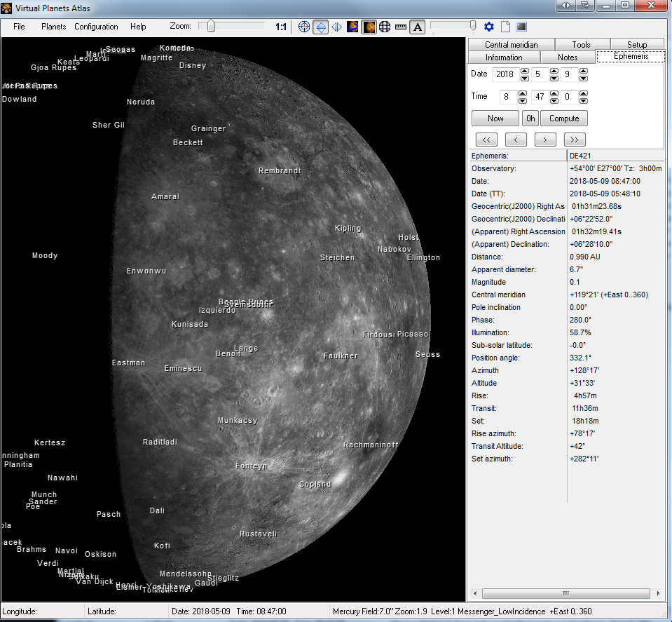The width and height of the screenshot is (672, 622).
Task: Click the gray image icon at toolbar end
Action: [521, 27]
